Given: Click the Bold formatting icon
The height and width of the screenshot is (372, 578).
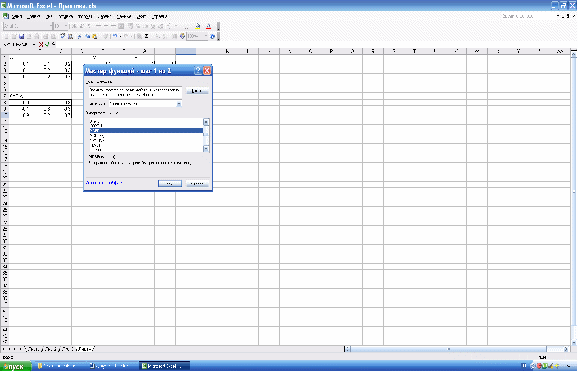Looking at the screenshot, I should 75,26.
